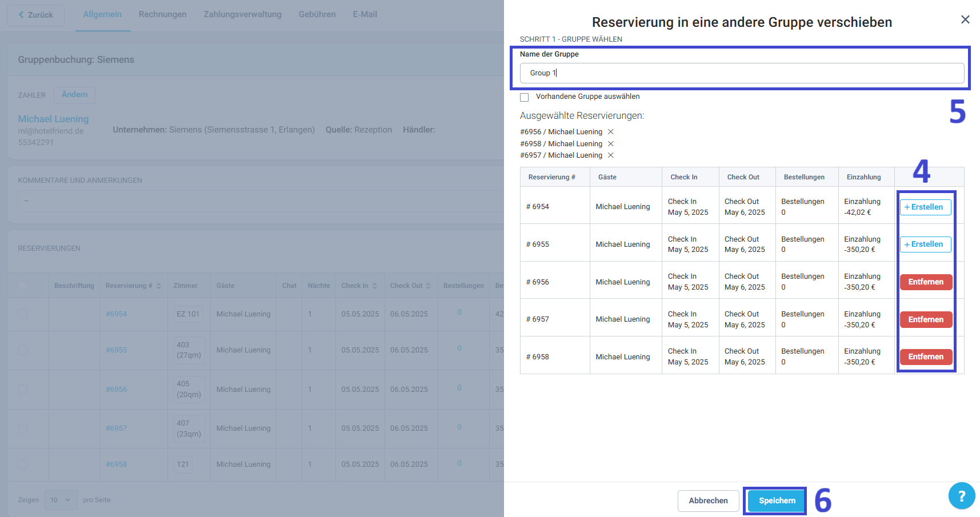The width and height of the screenshot is (980, 517).
Task: Select checkbox for reservation #6956 row
Action: click(22, 389)
